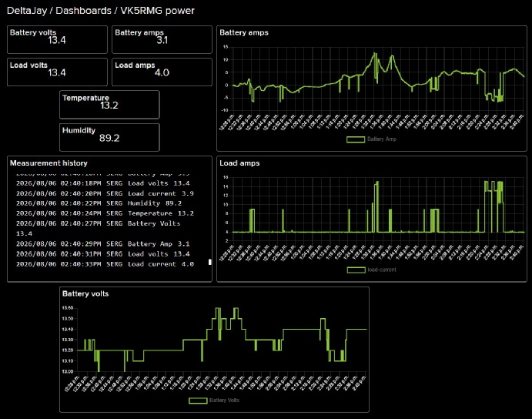
Task: Click the 13.60 axis label on Battery volts chart
Action: point(68,308)
